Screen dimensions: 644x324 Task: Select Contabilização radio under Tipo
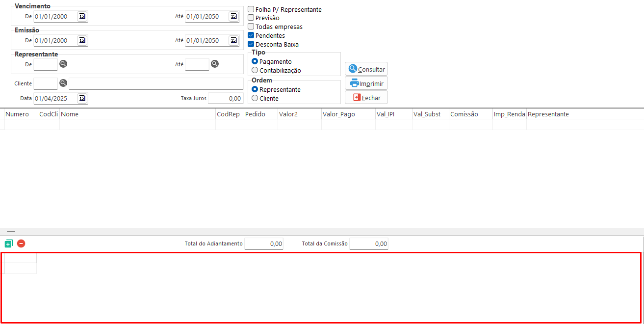(x=255, y=71)
